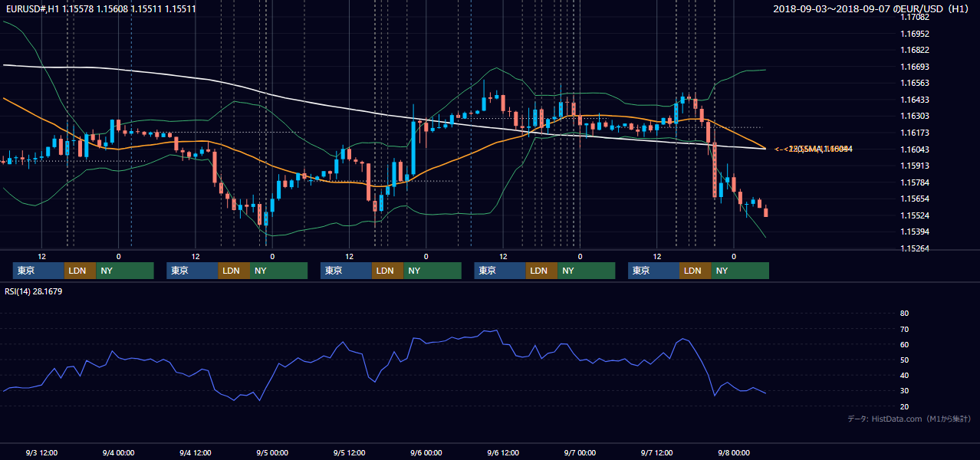Click the 1.15394 price axis label
The width and height of the screenshot is (980, 460).
(915, 232)
